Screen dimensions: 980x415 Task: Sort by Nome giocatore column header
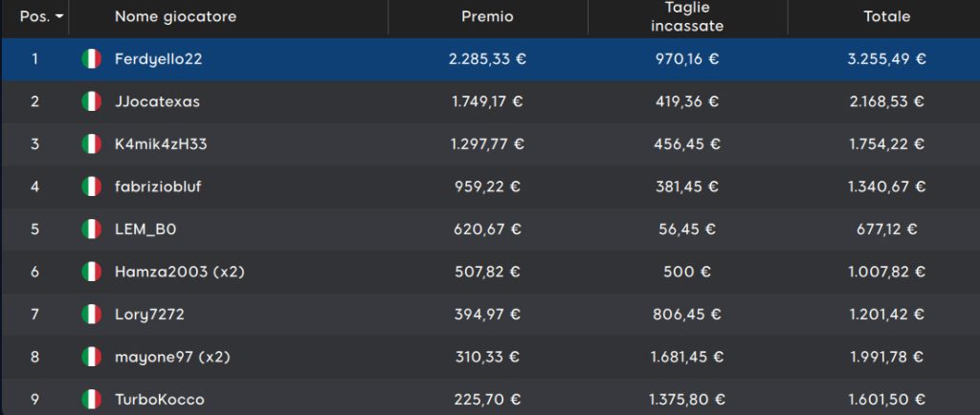coord(176,17)
